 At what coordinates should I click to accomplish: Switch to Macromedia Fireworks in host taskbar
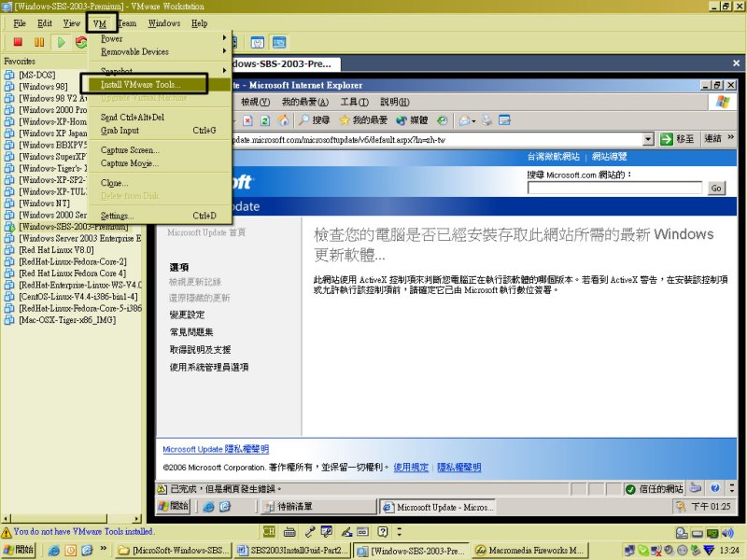click(x=529, y=551)
